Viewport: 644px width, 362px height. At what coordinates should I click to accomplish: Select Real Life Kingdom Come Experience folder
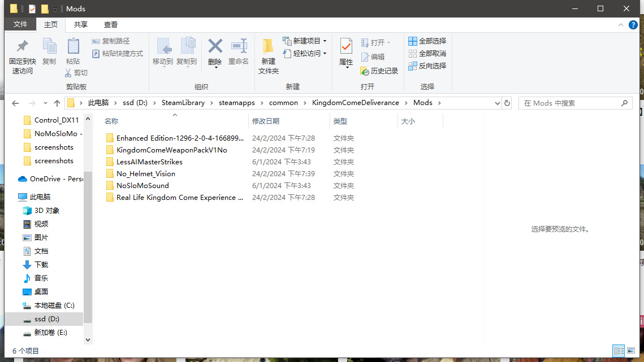175,198
